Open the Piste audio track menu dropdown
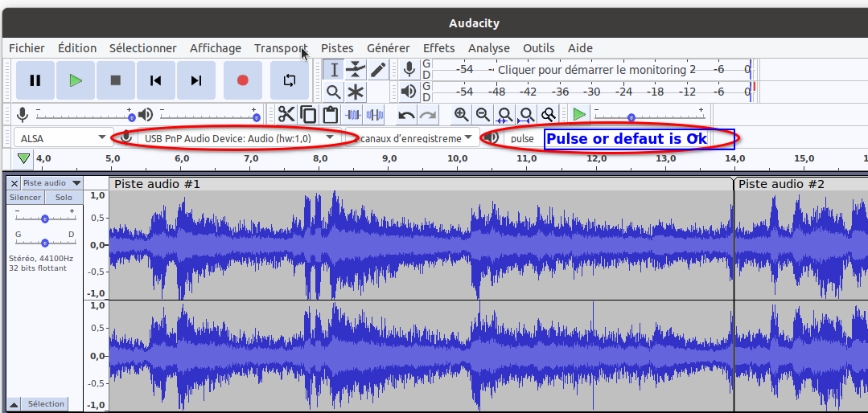This screenshot has height=413, width=868. [52, 183]
